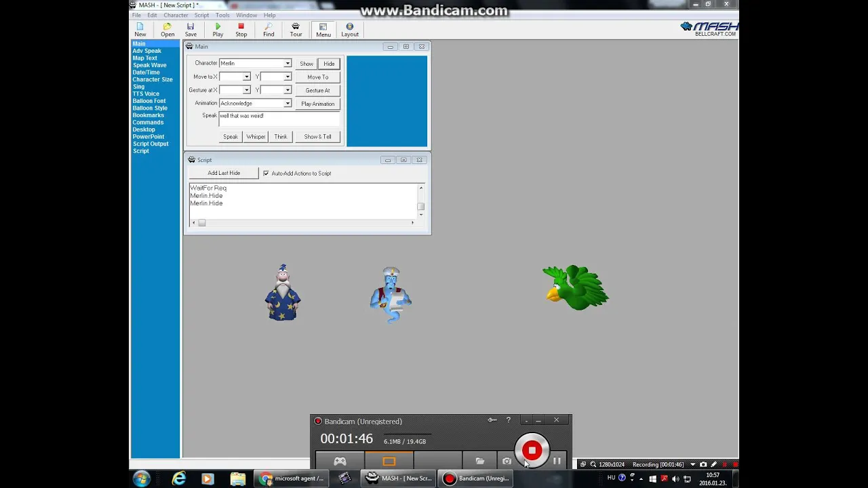The image size is (868, 488).
Task: Select Script Output in the sidebar
Action: click(151, 144)
